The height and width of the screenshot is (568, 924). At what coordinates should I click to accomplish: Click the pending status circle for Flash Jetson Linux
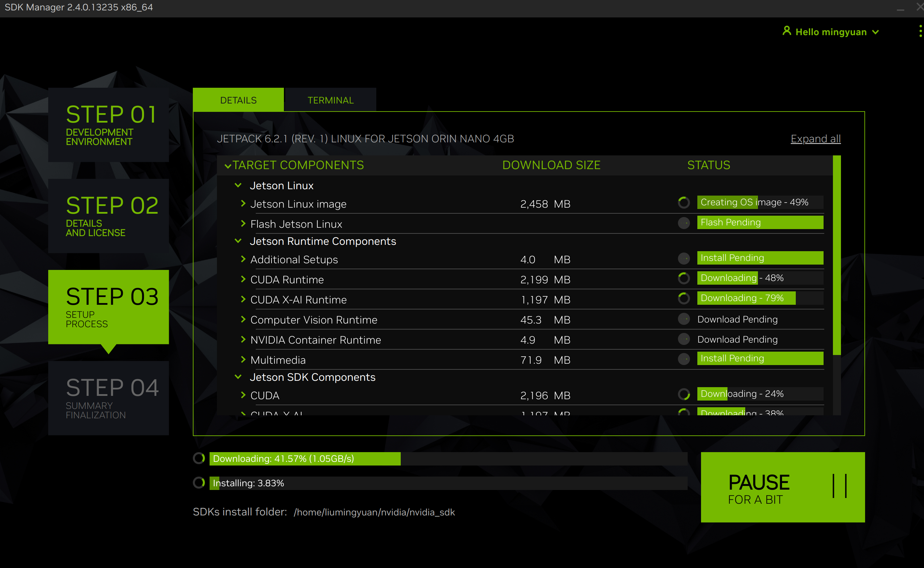[x=684, y=223]
